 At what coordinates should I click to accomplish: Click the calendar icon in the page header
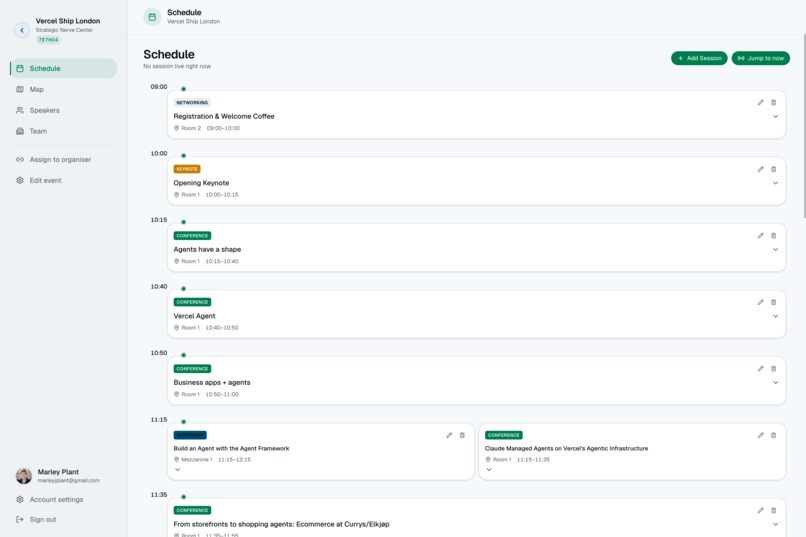click(152, 17)
